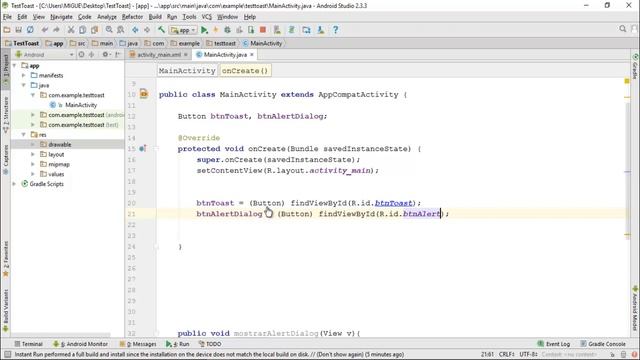Click the MainActivity breadcrumb in the editor
This screenshot has width=640, height=360.
[187, 71]
